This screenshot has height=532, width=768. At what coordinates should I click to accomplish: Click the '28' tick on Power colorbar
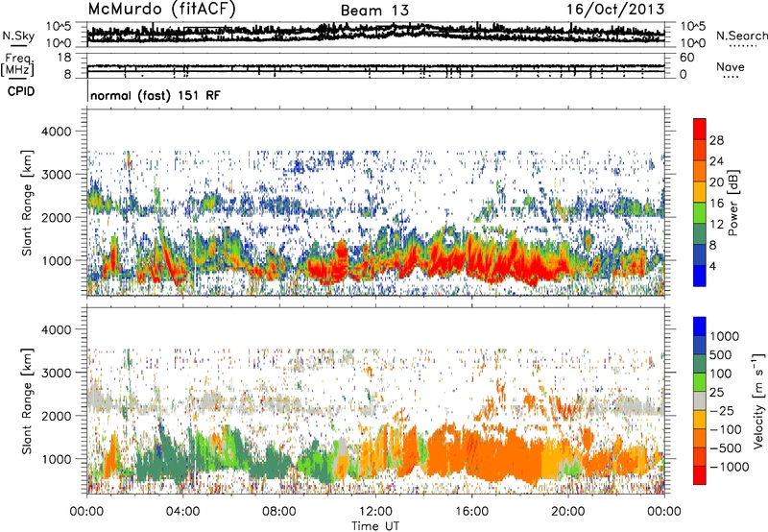(x=716, y=140)
